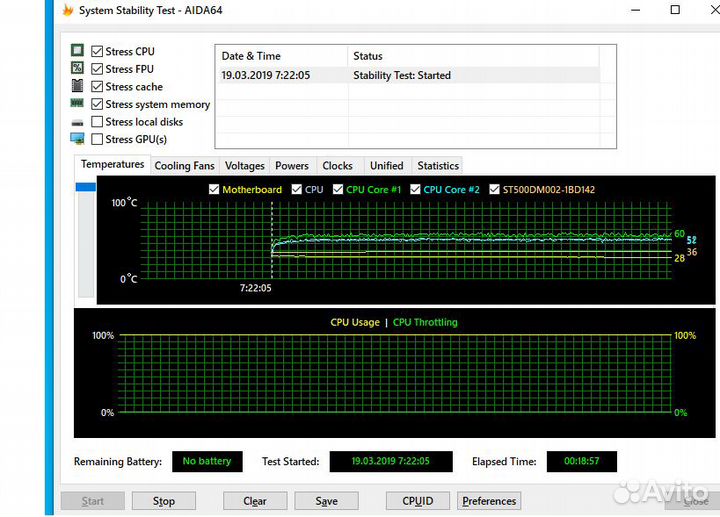720x517 pixels.
Task: Select the Temperatures tab
Action: (112, 164)
